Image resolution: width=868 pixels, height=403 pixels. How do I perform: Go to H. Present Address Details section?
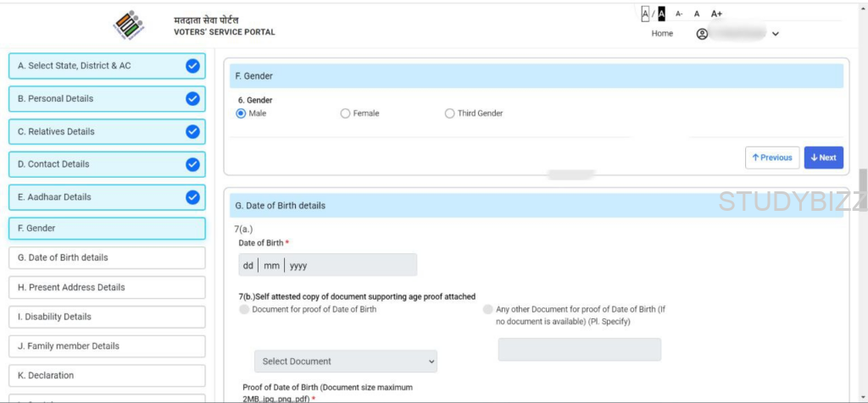tap(107, 287)
